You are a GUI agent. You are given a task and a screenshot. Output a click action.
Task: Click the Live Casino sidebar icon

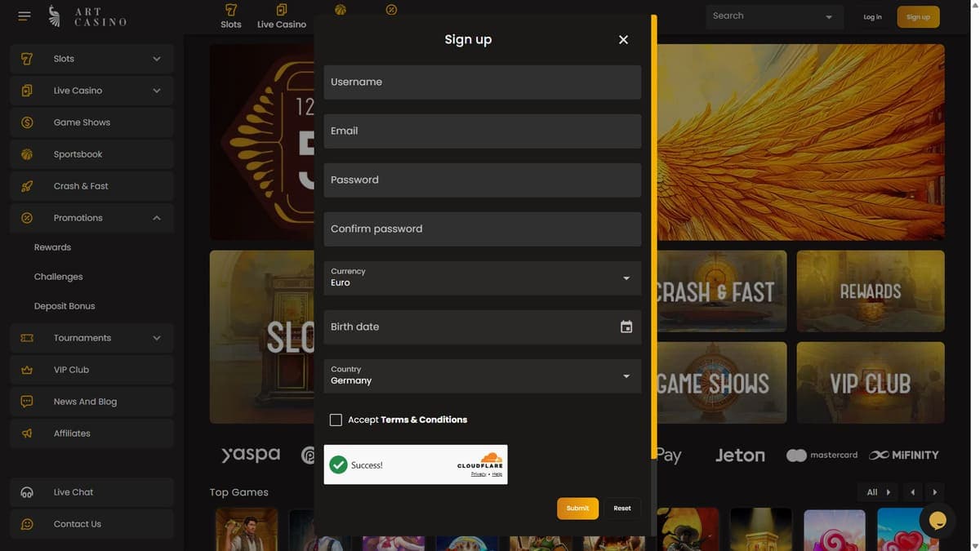(x=27, y=91)
